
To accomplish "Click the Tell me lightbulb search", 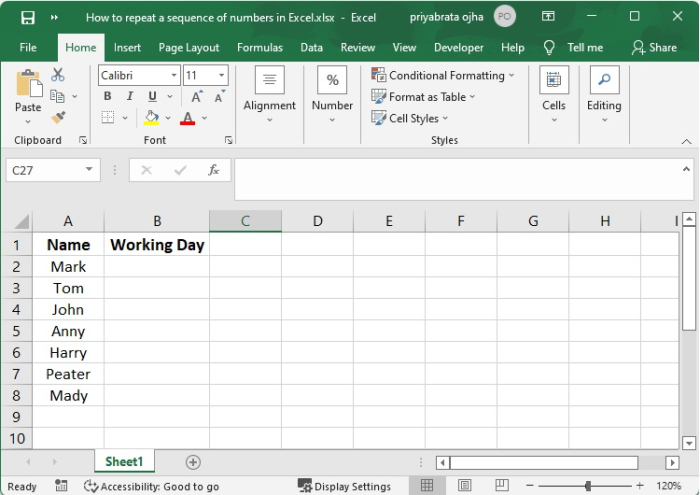I will [573, 47].
